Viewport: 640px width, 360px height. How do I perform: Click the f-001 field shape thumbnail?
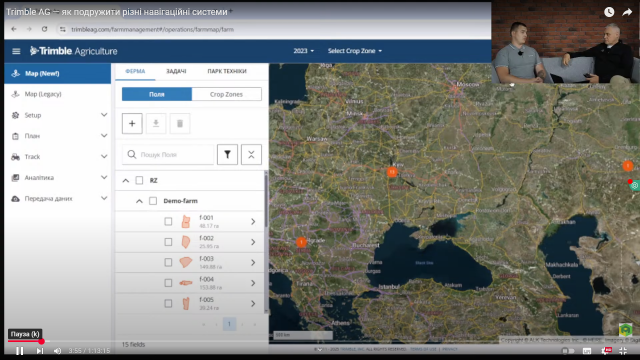click(186, 221)
